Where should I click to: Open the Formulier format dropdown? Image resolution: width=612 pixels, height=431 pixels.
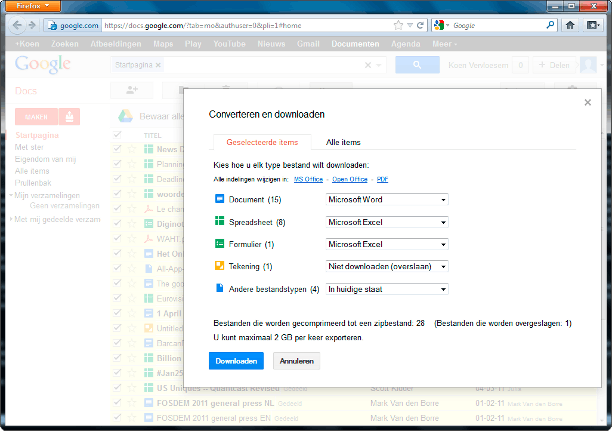[387, 244]
